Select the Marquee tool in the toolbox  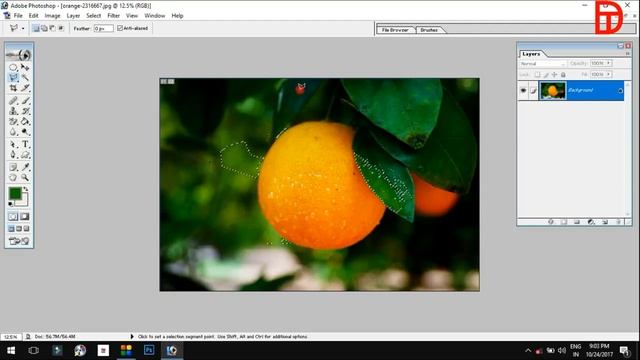click(13, 67)
